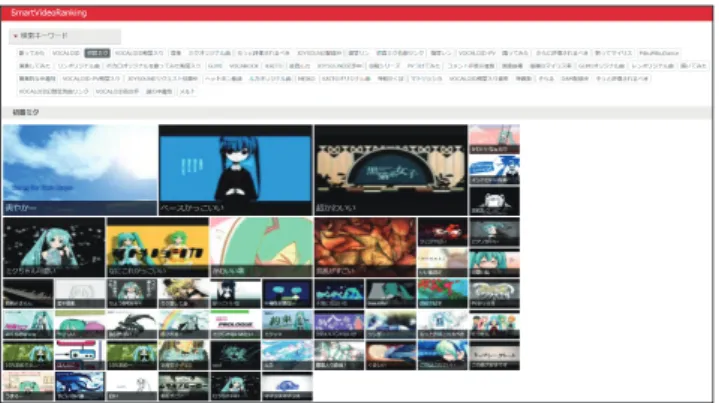Open the rainbow video thumbnail
Image resolution: width=719 pixels, height=403 pixels.
pos(184,325)
